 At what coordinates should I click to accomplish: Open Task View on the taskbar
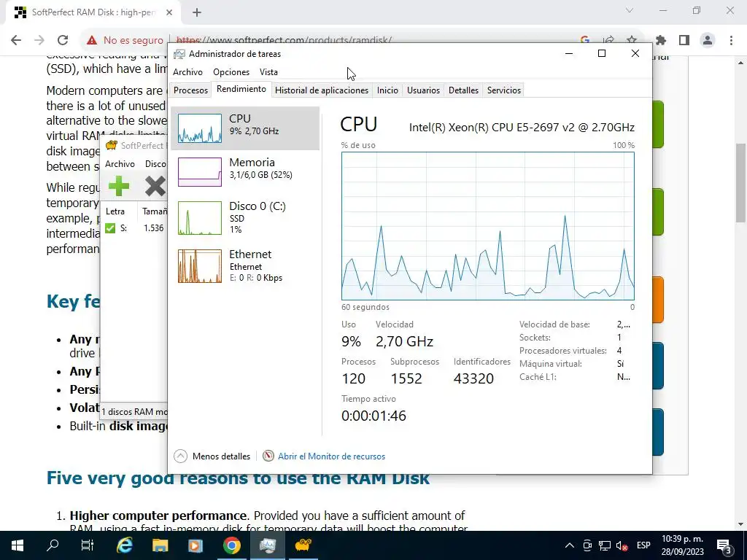88,545
